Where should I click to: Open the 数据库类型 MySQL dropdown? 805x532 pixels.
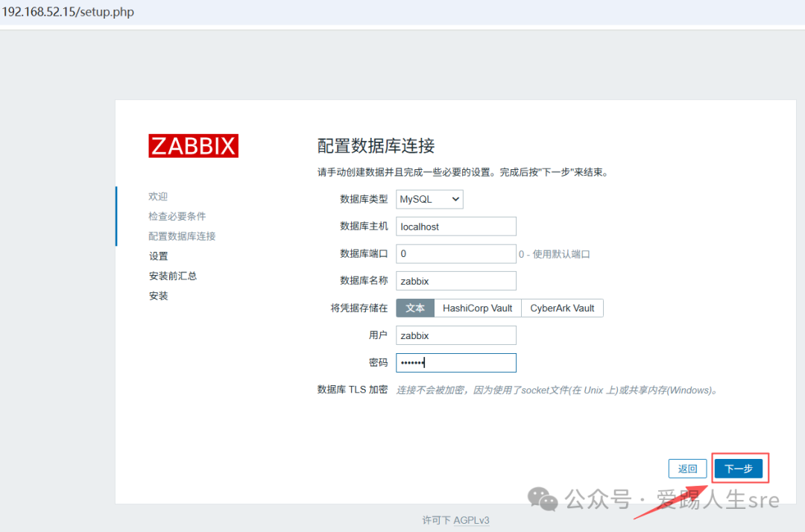429,199
